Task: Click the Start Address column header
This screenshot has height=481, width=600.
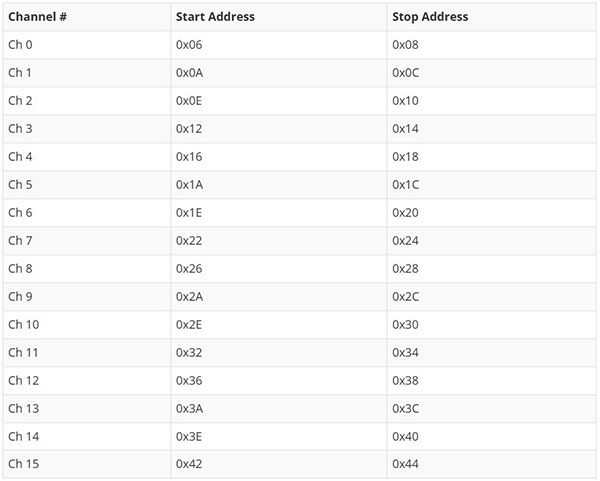Action: click(215, 17)
